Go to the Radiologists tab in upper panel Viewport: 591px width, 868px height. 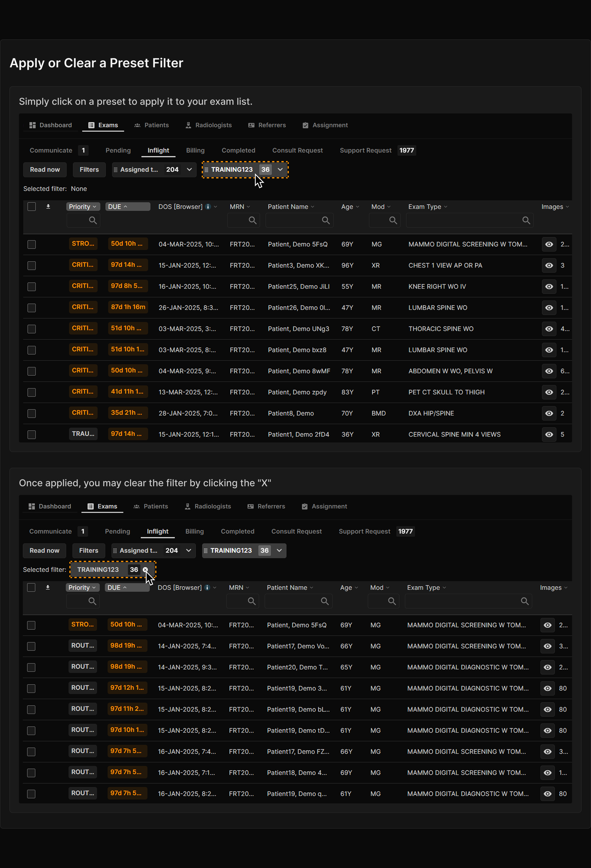pyautogui.click(x=209, y=125)
